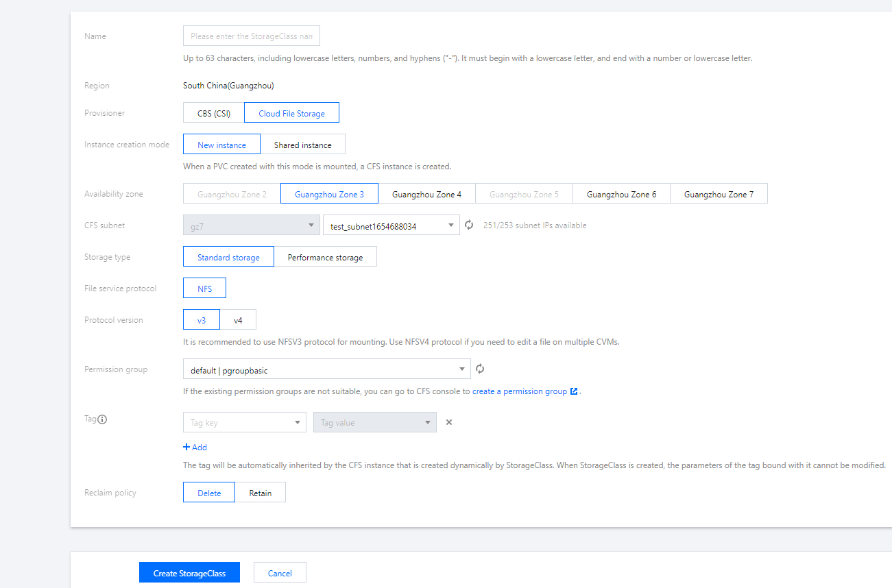This screenshot has height=588, width=892.
Task: Click the Provisioner field label
Action: pos(105,113)
